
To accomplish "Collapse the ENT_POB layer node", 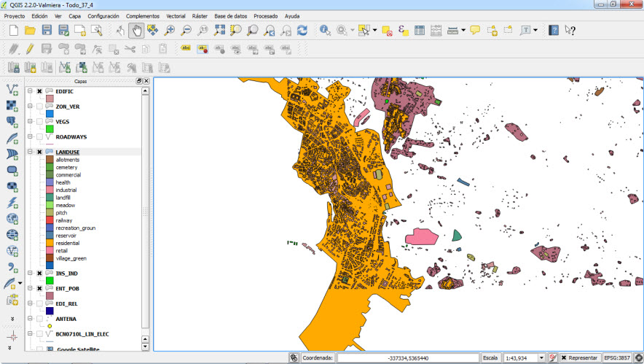I will [30, 288].
